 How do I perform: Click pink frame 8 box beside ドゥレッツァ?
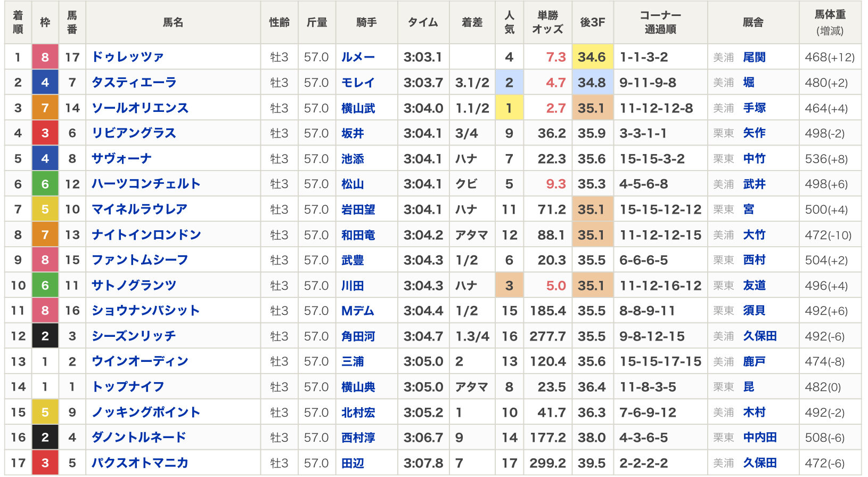[x=45, y=57]
